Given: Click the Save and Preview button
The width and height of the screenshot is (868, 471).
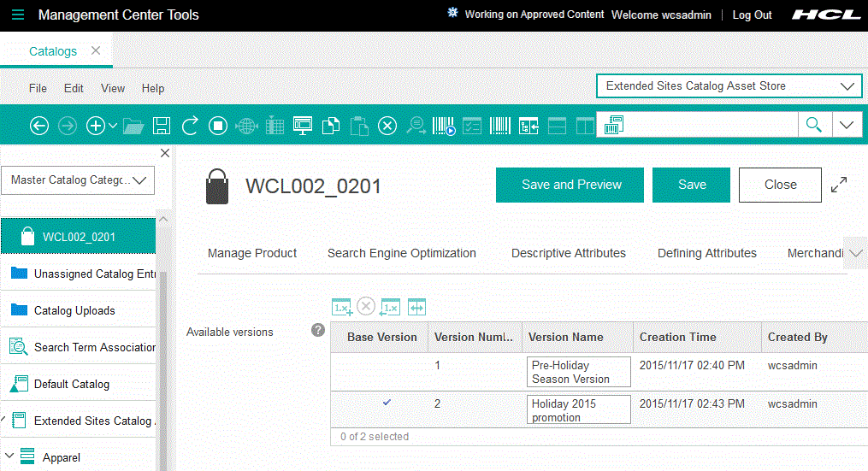Looking at the screenshot, I should tap(570, 185).
